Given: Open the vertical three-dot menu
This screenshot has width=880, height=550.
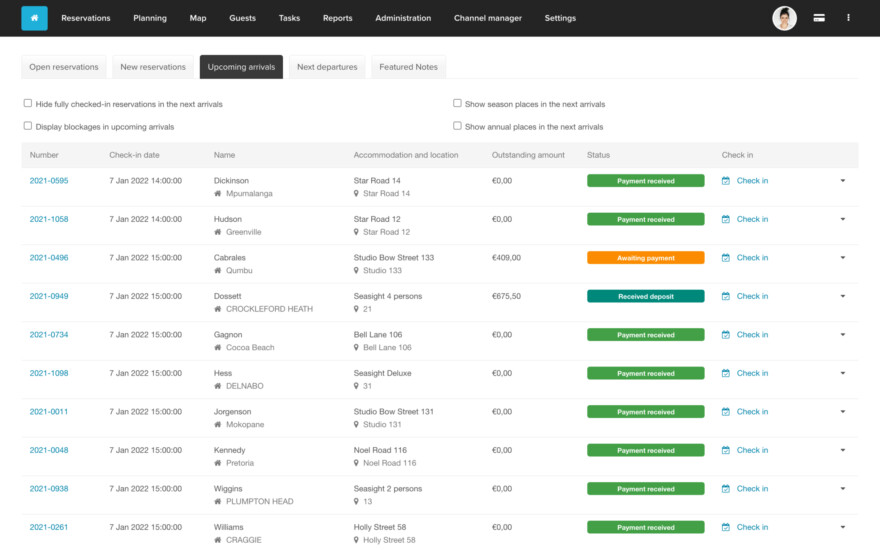Looking at the screenshot, I should [x=848, y=18].
